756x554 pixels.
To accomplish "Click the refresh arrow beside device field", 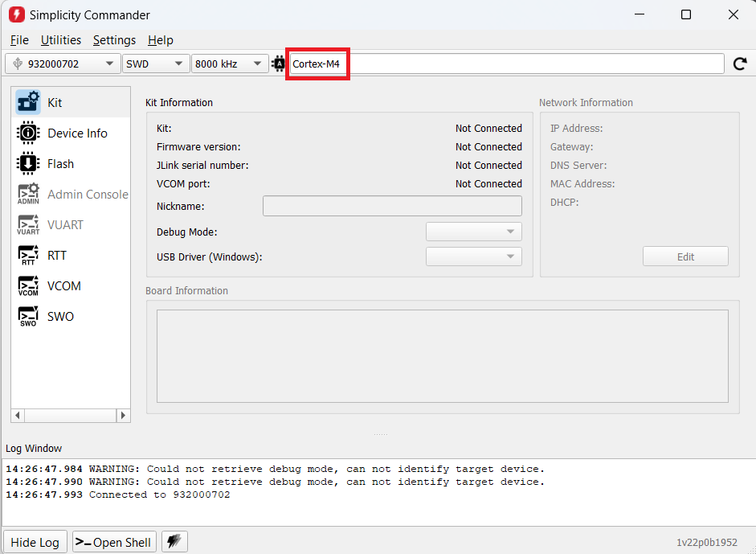I will (x=740, y=64).
